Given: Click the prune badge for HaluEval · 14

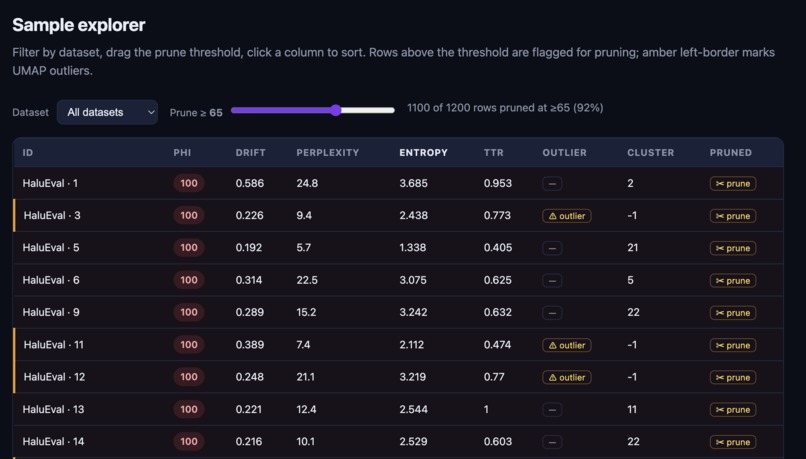Looking at the screenshot, I should (732, 442).
